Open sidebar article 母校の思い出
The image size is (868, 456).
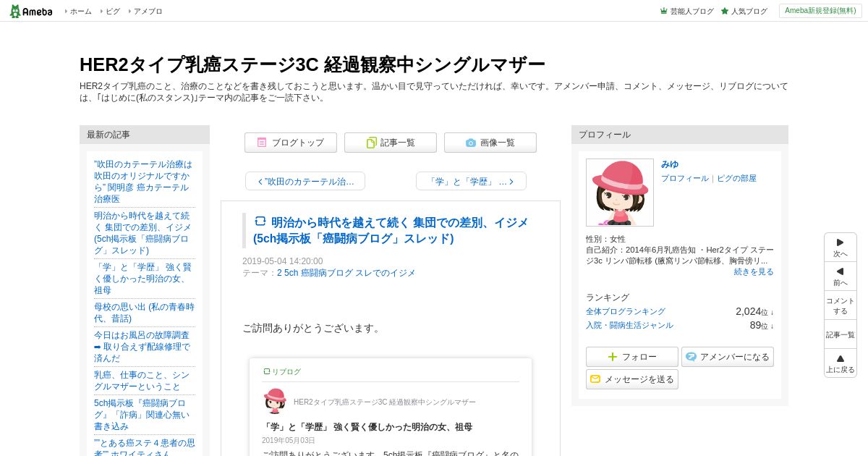[143, 313]
